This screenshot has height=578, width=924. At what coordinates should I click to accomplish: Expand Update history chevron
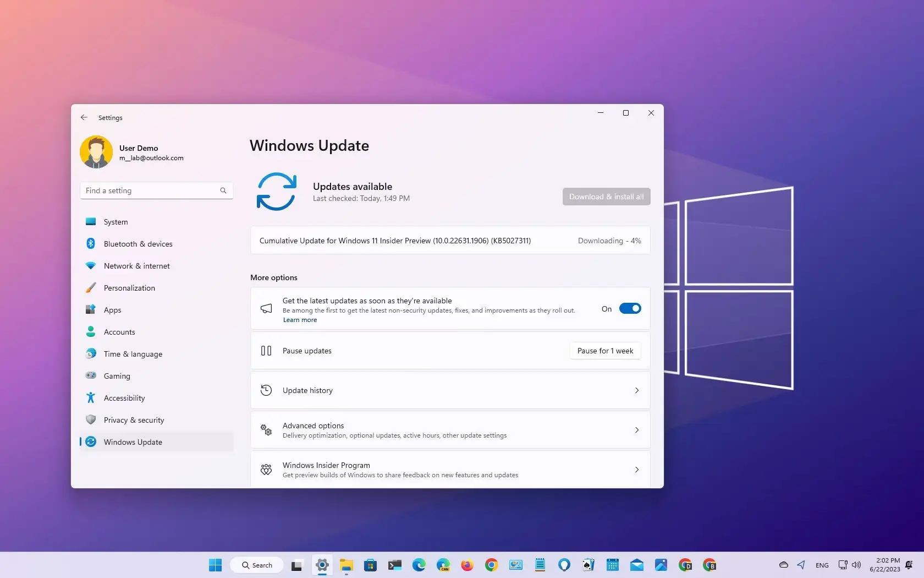point(637,390)
